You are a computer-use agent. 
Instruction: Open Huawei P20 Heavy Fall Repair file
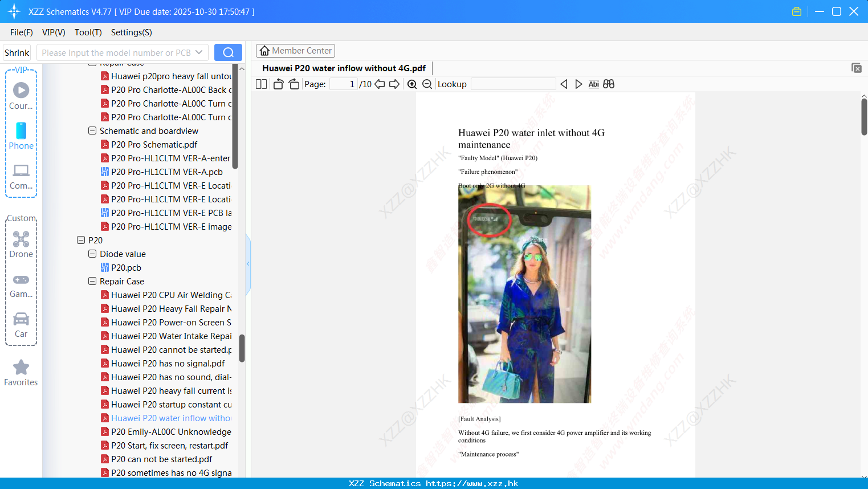coord(166,308)
